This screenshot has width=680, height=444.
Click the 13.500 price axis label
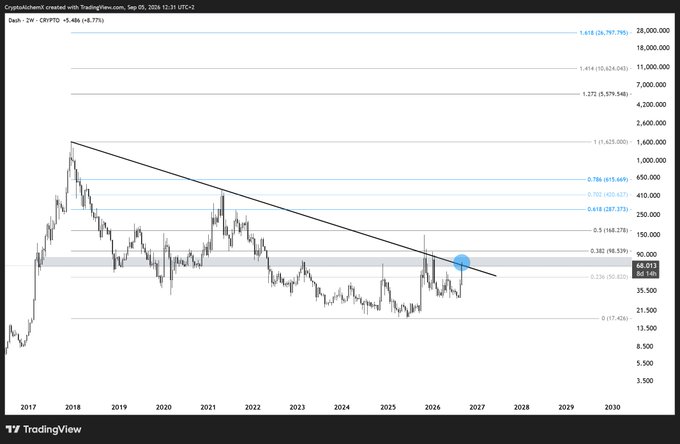(x=647, y=328)
